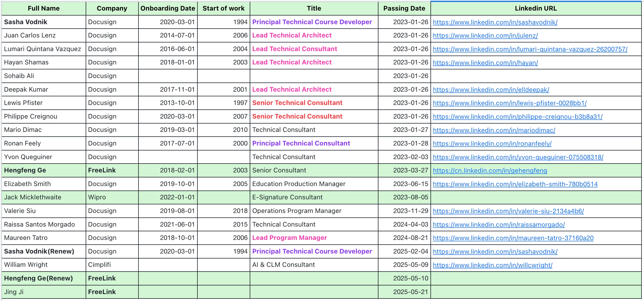Image resolution: width=644 pixels, height=301 pixels.
Task: Open the ronanfeely LinkedIn link
Action: (x=492, y=144)
